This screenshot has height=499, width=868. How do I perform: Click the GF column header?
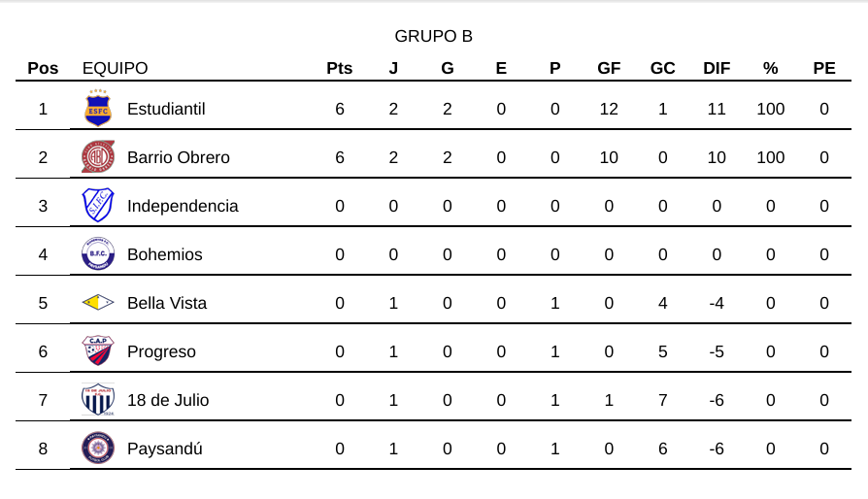point(609,68)
